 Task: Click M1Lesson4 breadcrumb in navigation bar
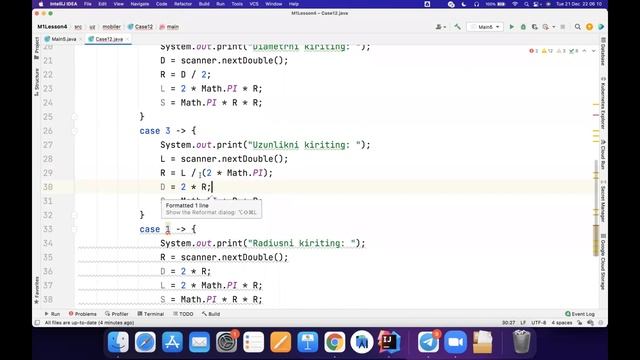pos(52,27)
